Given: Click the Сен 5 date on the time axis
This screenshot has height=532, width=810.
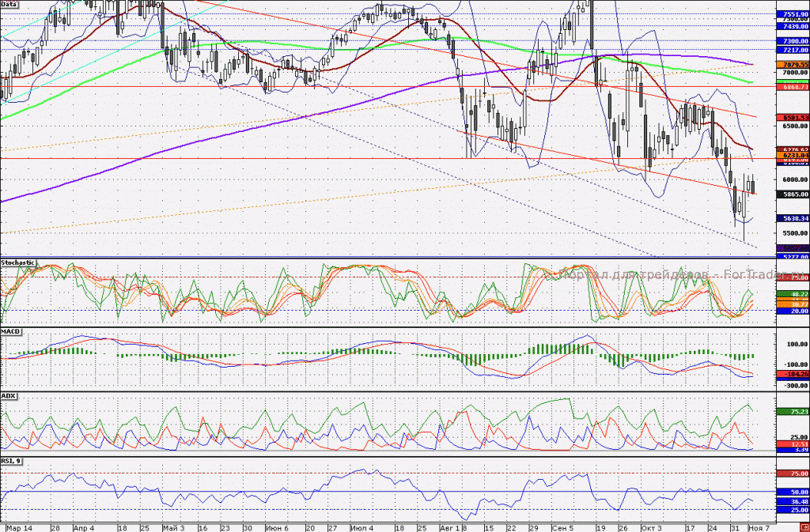Looking at the screenshot, I should click(562, 528).
